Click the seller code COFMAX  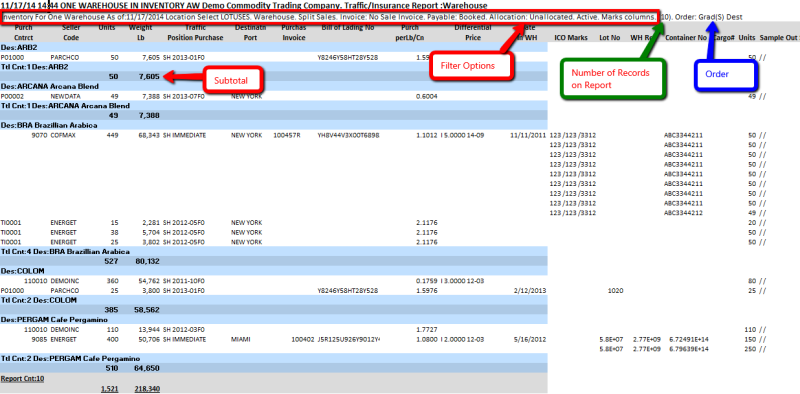pyautogui.click(x=63, y=135)
